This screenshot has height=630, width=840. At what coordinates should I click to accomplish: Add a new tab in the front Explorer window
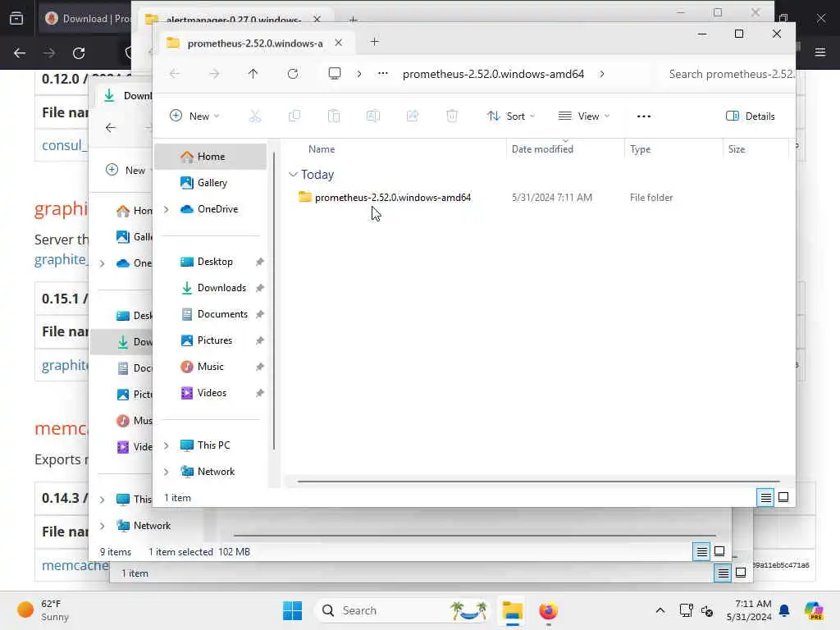click(374, 42)
